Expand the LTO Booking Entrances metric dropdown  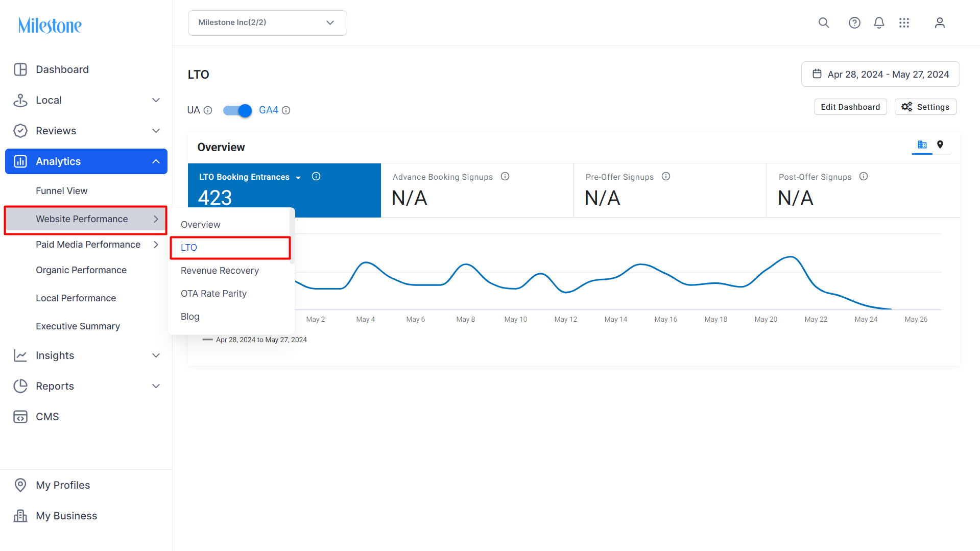pos(298,177)
